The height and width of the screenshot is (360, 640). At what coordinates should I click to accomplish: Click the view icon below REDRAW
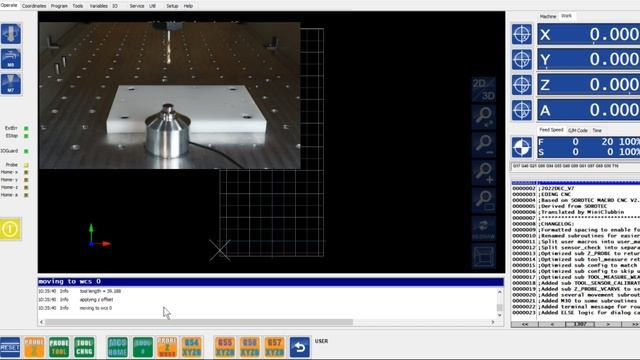[484, 256]
